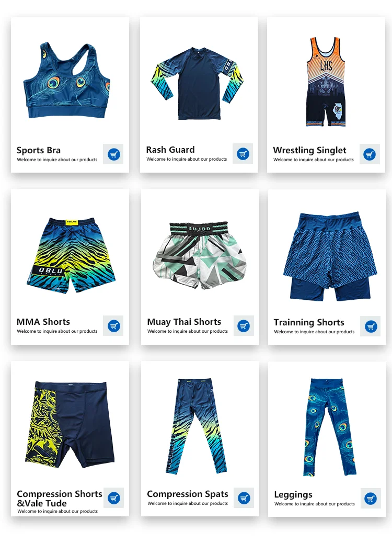Click the Leggings cart icon
392x542 pixels.
(x=371, y=498)
